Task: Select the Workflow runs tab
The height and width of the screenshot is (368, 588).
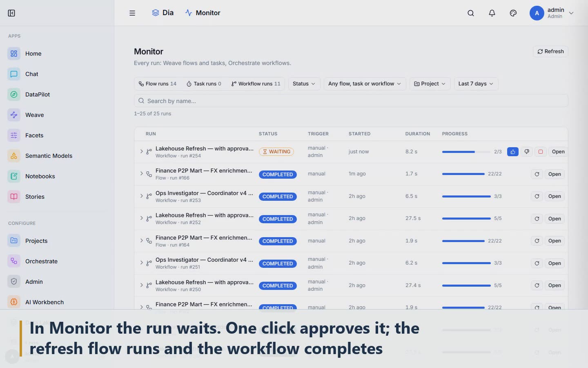Action: [256, 84]
